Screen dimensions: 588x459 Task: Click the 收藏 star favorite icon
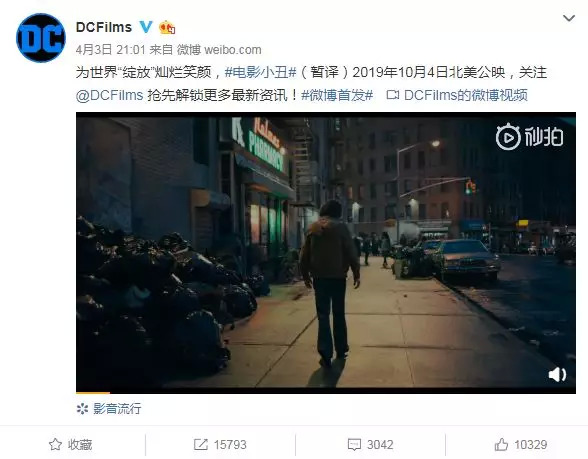(55, 444)
